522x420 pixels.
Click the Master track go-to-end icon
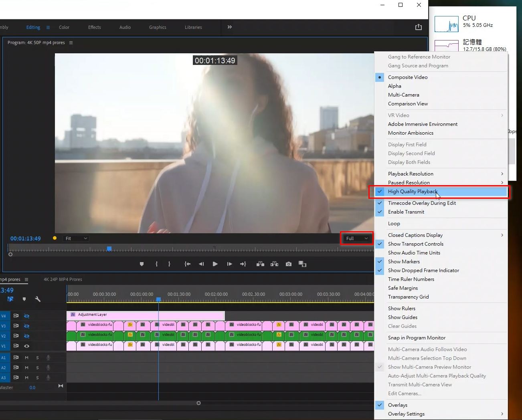coord(61,386)
